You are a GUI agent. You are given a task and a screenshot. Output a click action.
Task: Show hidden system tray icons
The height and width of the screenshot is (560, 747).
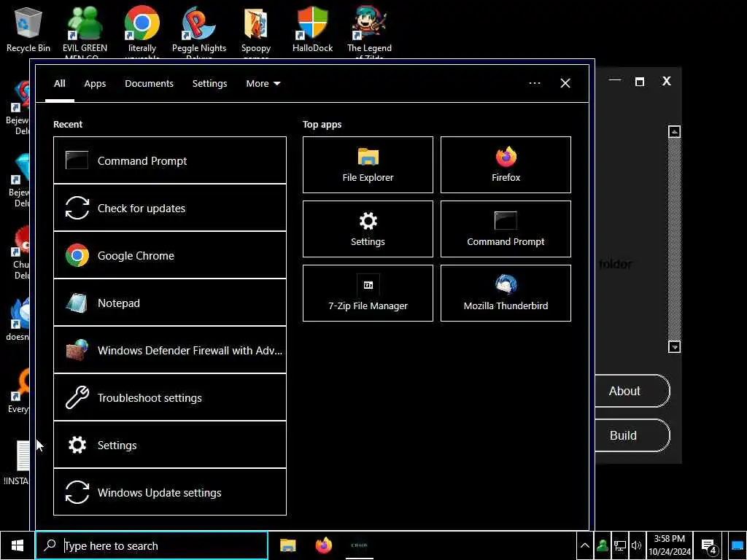click(584, 545)
